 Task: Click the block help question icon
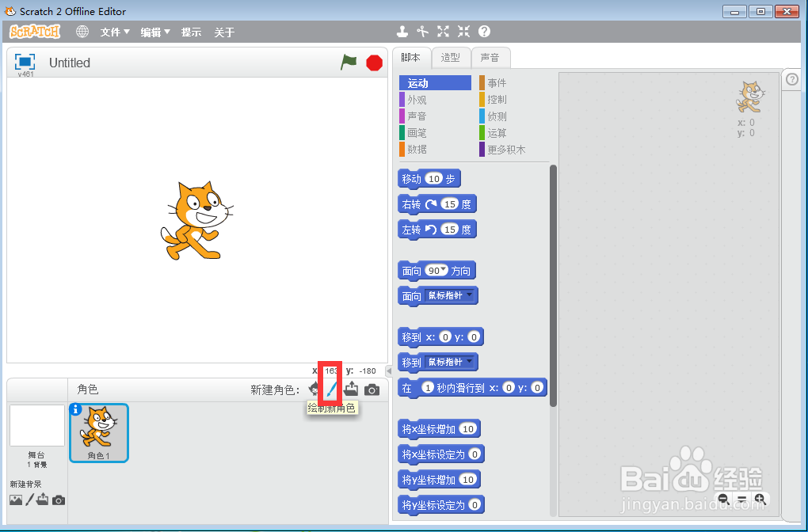tap(484, 32)
